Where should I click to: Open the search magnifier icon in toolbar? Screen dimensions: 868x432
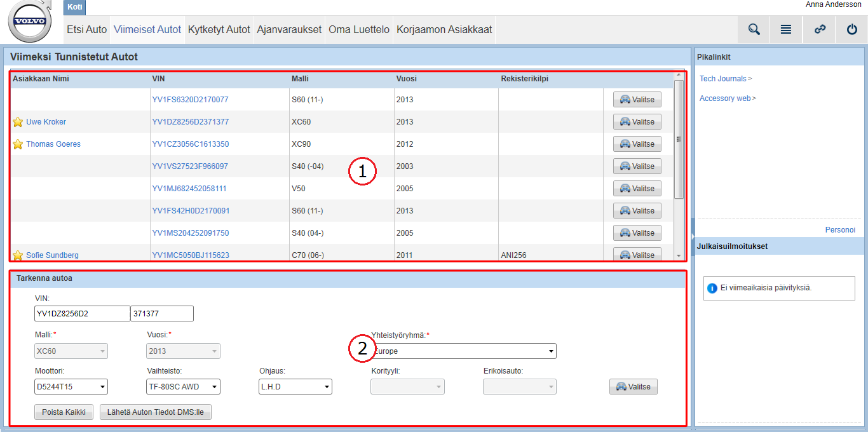[754, 29]
